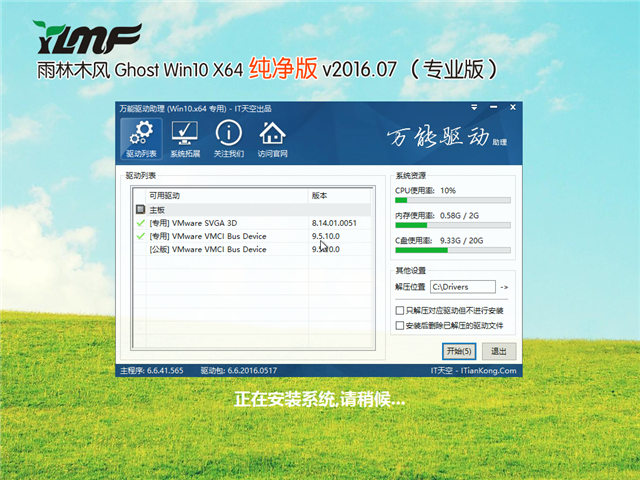Click 驱动包: 6.6.2016.0517 status text
The width and height of the screenshot is (640, 480).
coord(239,371)
